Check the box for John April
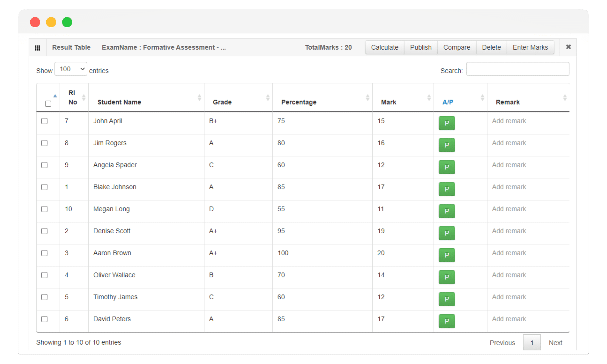 click(44, 121)
